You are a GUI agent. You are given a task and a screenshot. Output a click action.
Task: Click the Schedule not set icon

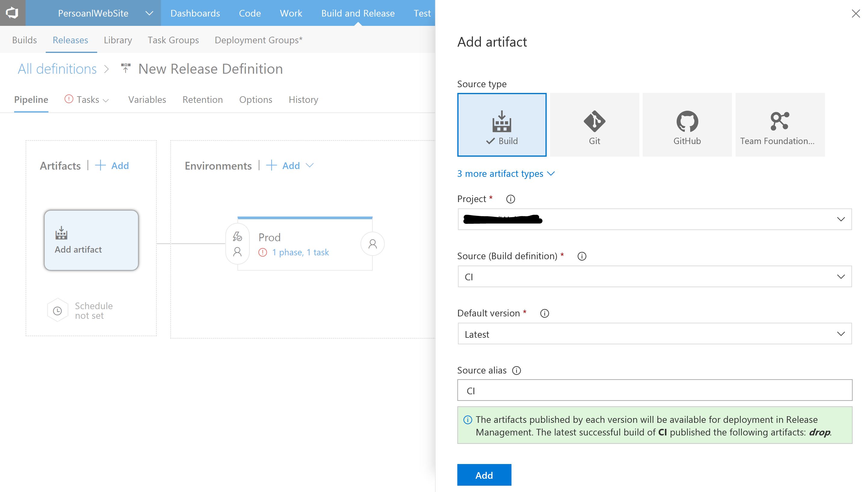pos(57,310)
